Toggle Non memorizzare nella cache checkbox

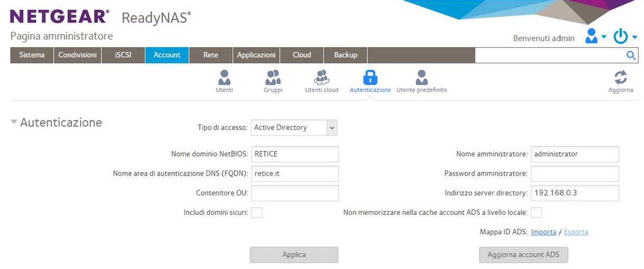click(x=536, y=213)
